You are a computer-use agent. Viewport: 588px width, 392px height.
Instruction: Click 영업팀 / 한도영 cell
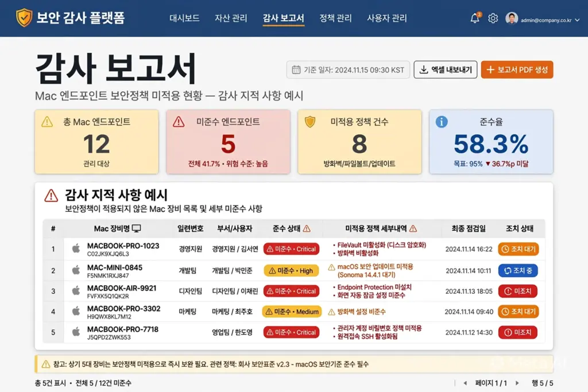(232, 332)
